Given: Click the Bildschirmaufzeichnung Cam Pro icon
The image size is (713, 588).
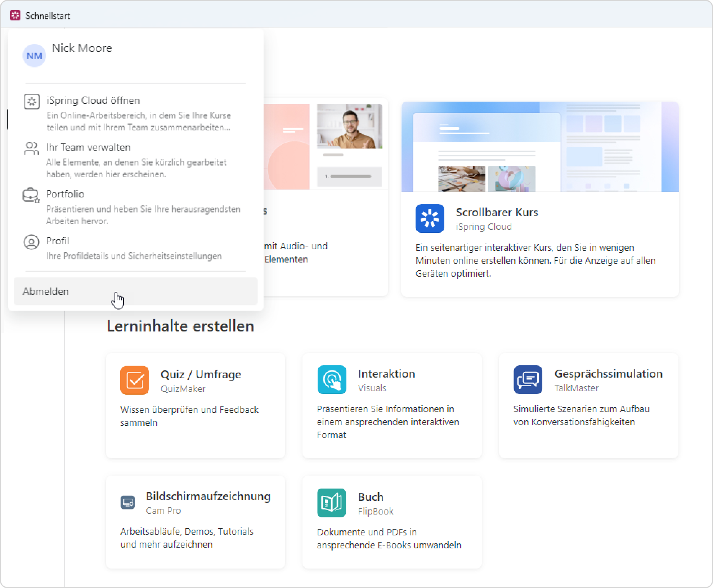Looking at the screenshot, I should (x=127, y=502).
